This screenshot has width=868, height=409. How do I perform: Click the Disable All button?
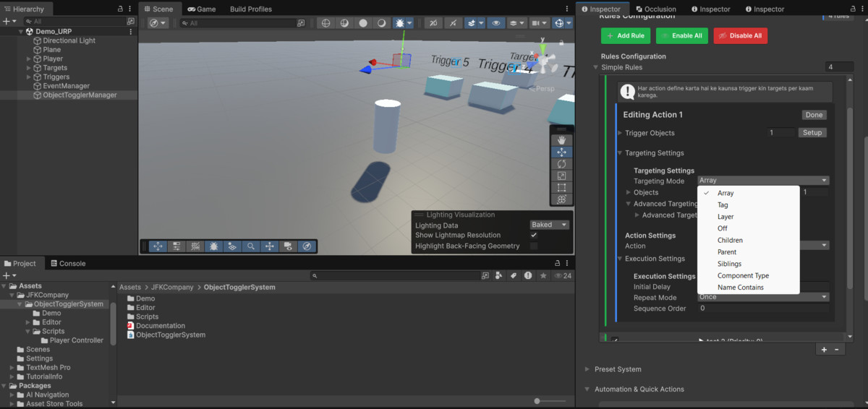coord(740,35)
